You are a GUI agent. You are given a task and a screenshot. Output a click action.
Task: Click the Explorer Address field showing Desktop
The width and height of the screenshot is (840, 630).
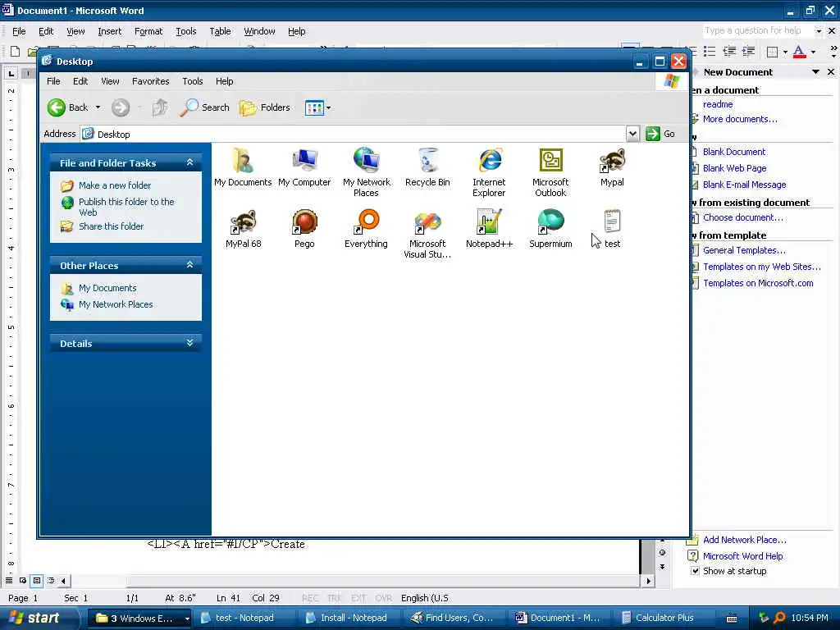354,134
